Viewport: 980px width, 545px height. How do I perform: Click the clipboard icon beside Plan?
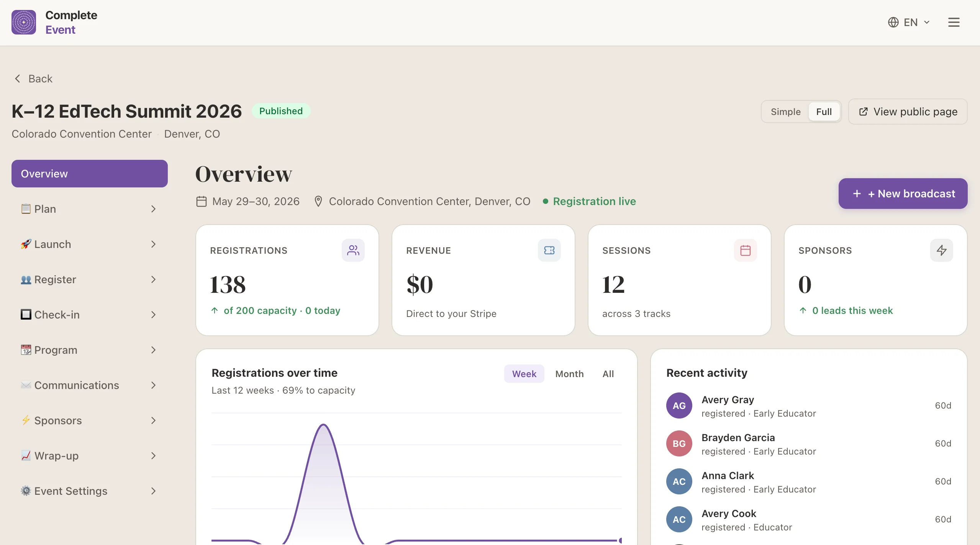point(26,209)
